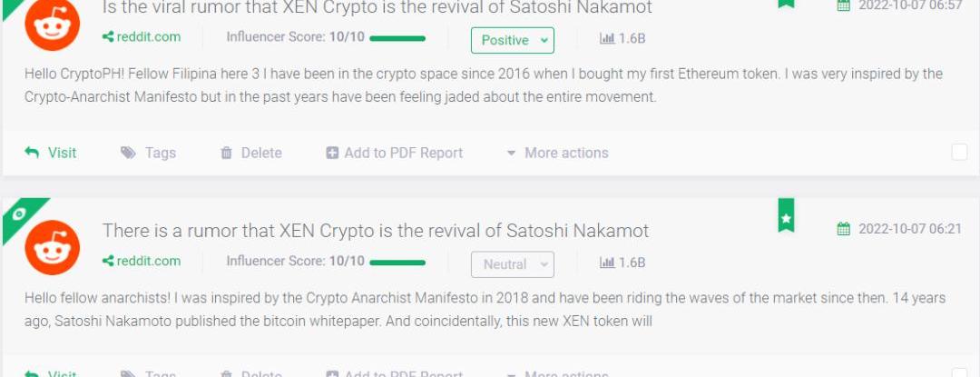This screenshot has height=377, width=980.
Task: Click the Tags icon in the first mention
Action: [x=128, y=153]
